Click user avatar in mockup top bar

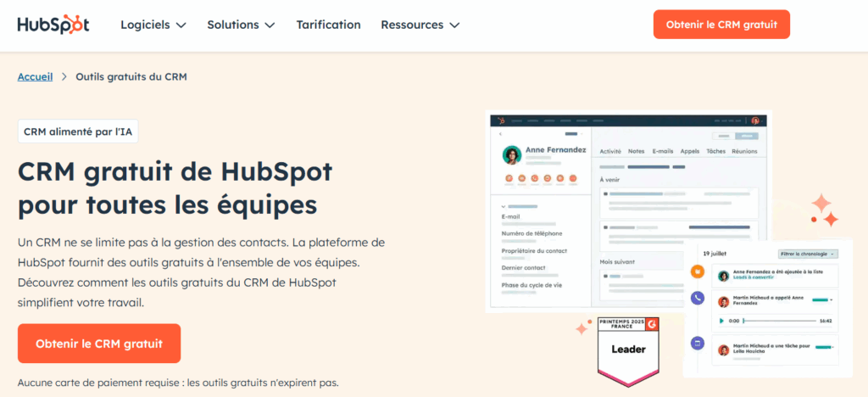click(755, 120)
